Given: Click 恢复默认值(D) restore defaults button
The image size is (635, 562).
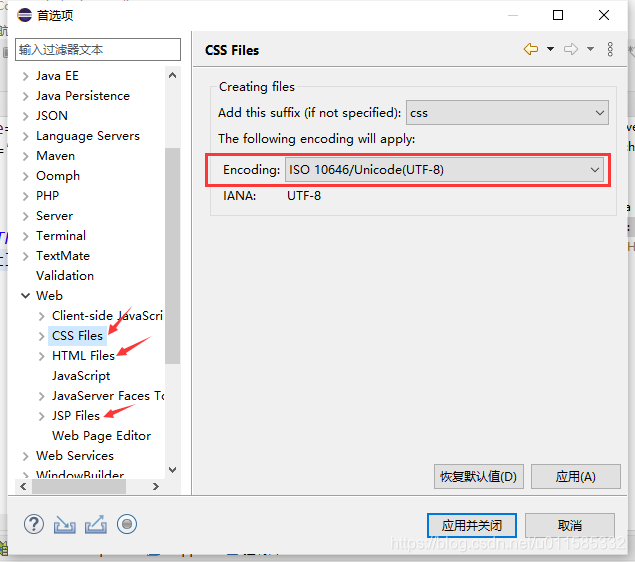Looking at the screenshot, I should [x=479, y=477].
